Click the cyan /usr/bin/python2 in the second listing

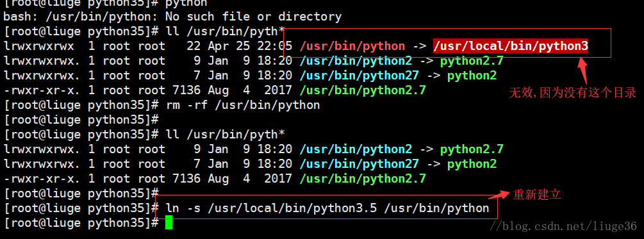(x=356, y=149)
